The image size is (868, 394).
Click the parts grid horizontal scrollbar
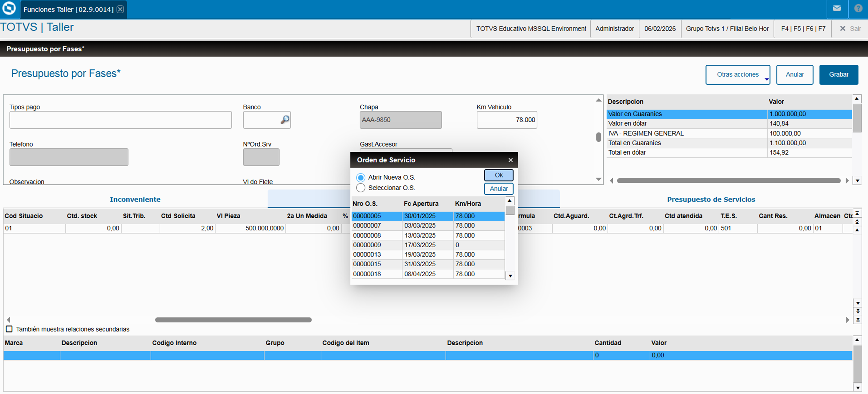[233, 320]
